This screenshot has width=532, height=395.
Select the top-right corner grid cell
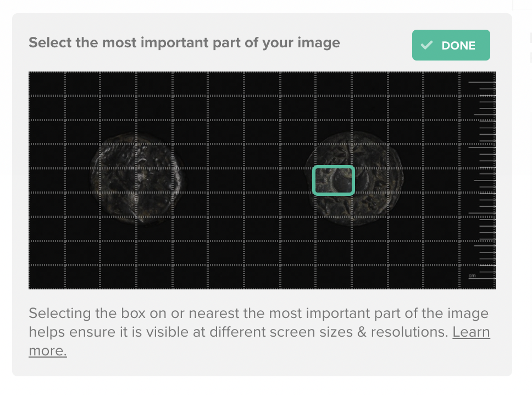tap(478, 84)
